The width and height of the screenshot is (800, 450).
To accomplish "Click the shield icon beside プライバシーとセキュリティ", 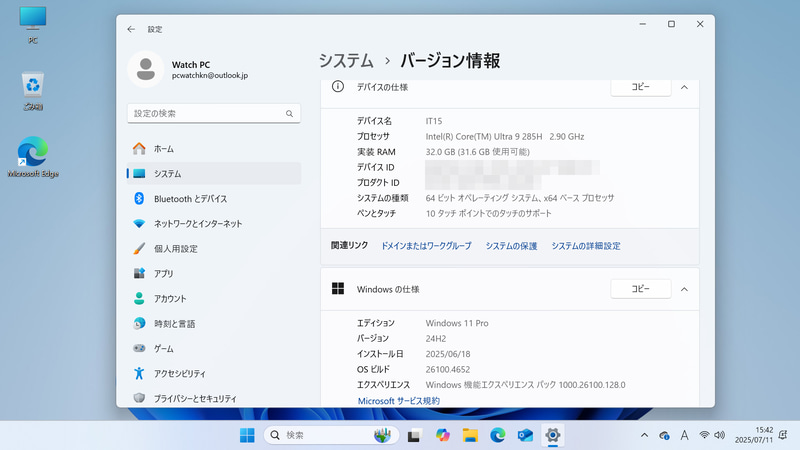I will (139, 398).
